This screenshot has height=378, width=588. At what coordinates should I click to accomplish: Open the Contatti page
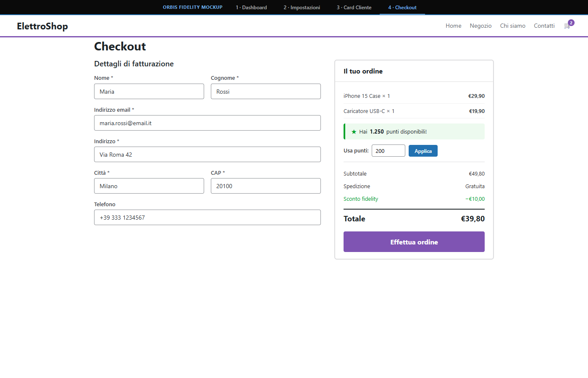[x=544, y=26]
